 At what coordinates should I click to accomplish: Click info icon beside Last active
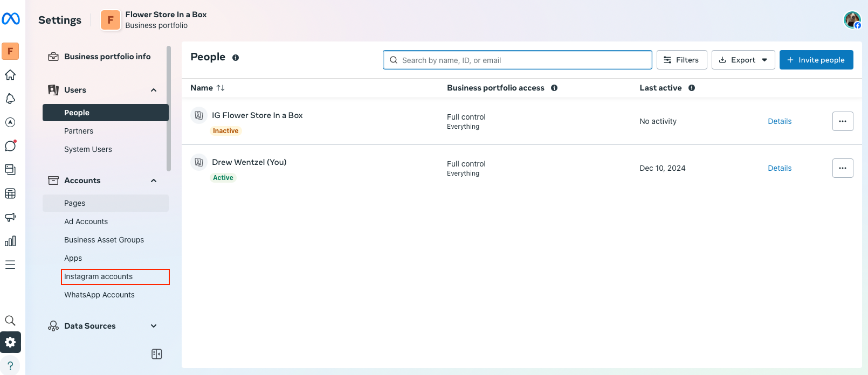click(692, 88)
